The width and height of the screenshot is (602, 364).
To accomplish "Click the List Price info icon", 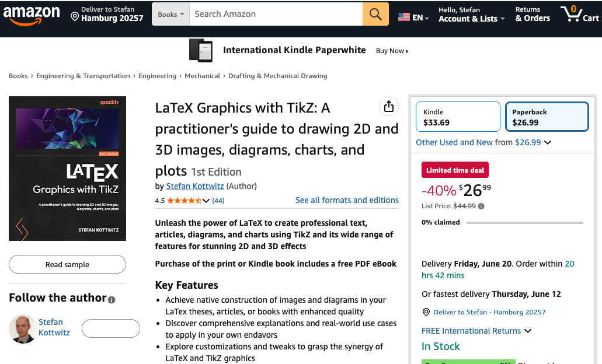I will coord(481,206).
